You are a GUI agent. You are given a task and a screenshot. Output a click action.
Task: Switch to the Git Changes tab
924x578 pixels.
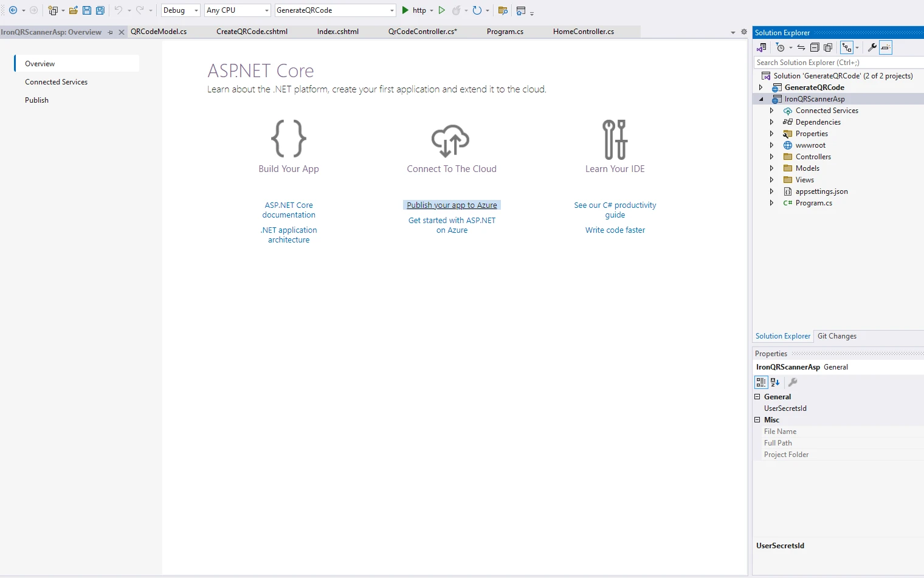(x=836, y=336)
